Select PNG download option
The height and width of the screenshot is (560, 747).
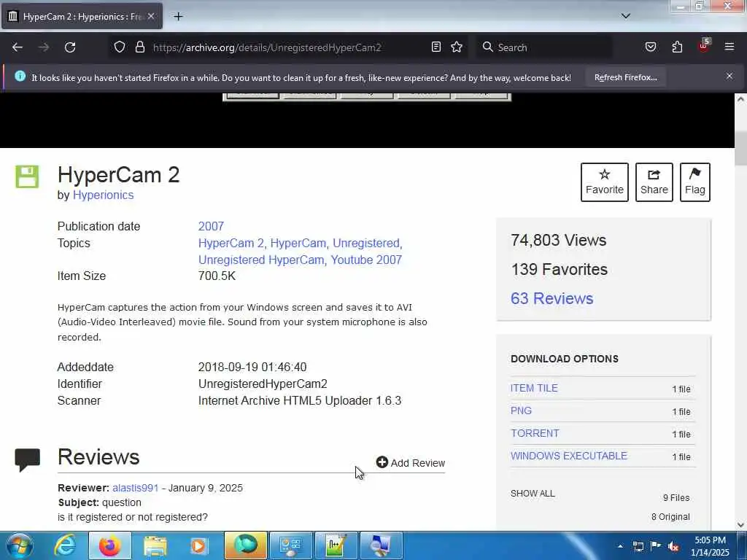521,411
